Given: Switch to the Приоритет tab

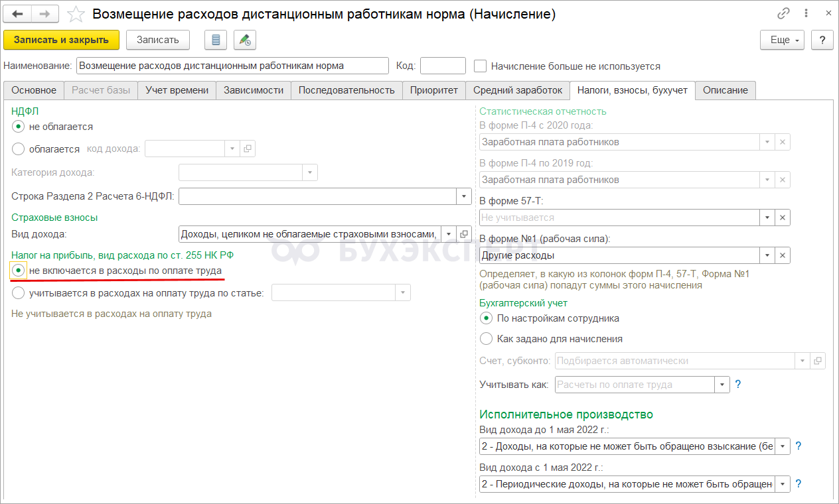Looking at the screenshot, I should click(x=434, y=90).
